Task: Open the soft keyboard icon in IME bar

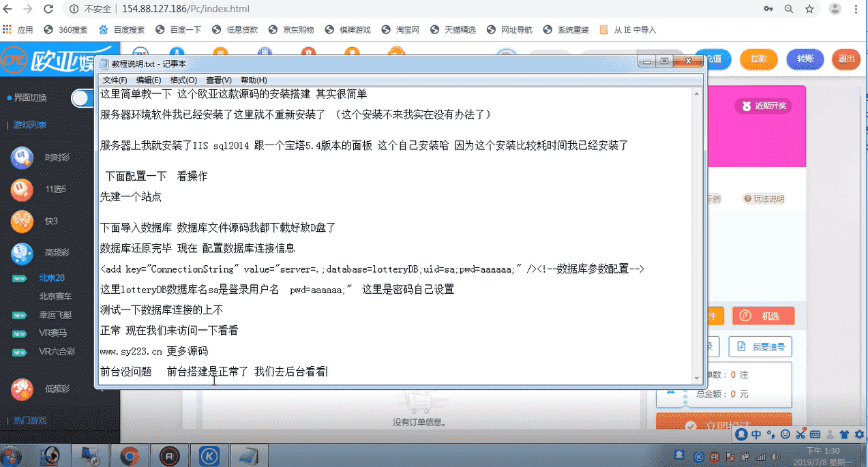Action: point(814,434)
